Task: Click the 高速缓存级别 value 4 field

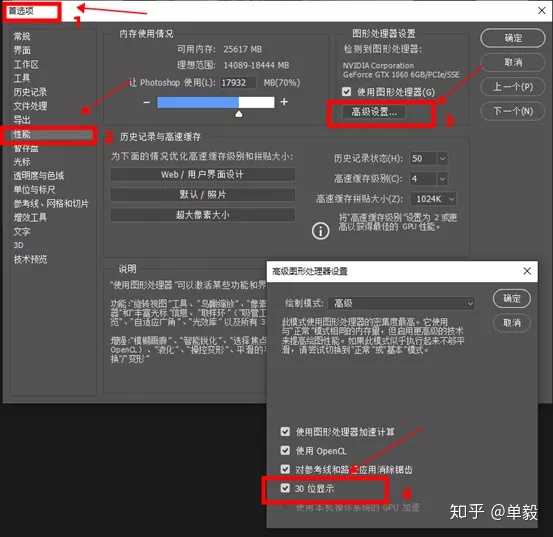Action: [424, 179]
